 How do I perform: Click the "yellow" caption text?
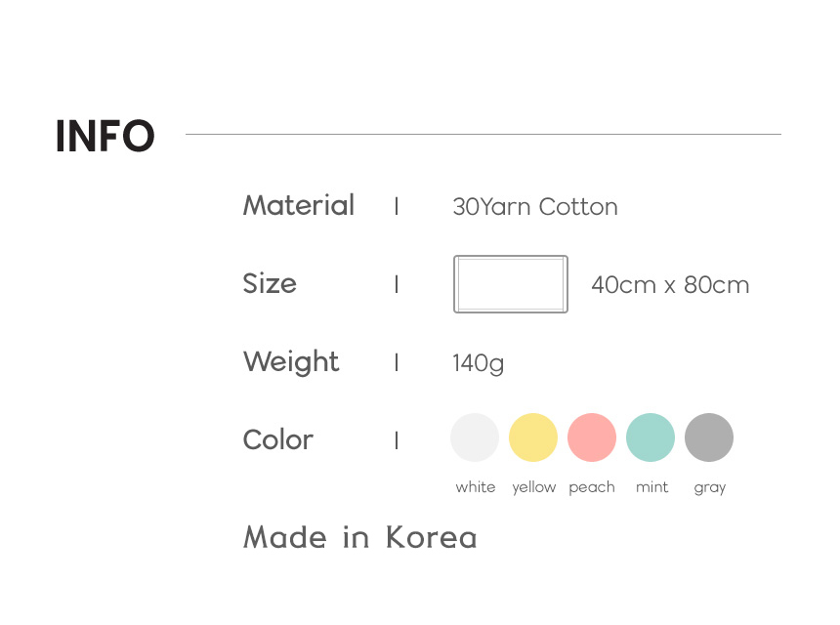point(534,487)
